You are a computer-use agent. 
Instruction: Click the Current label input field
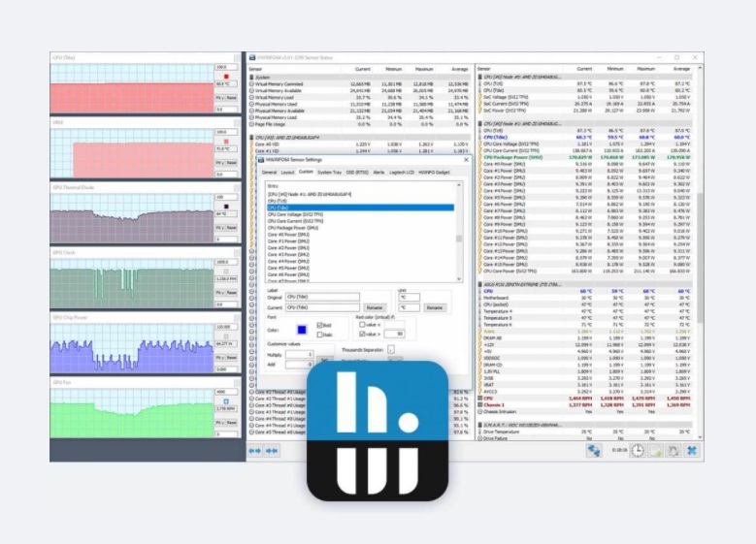click(322, 307)
